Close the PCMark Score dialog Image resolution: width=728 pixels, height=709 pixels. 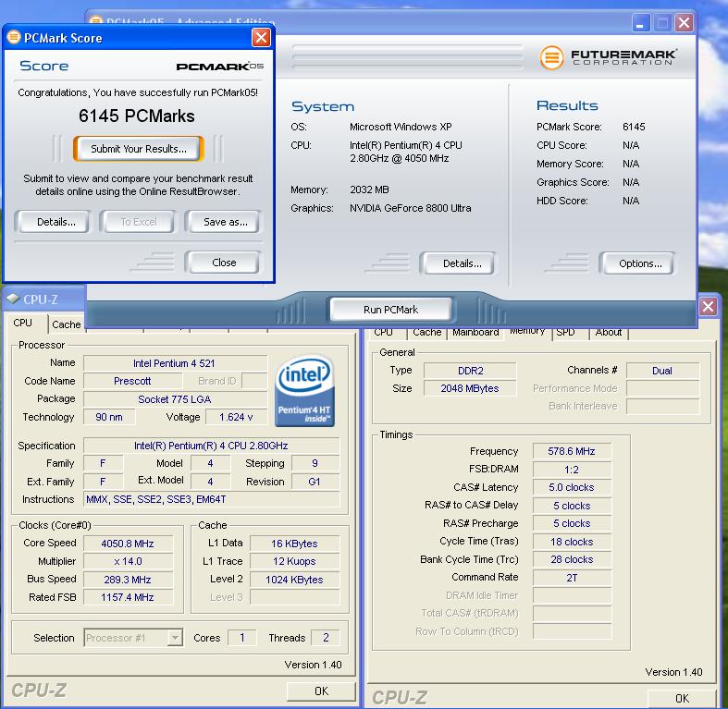click(261, 37)
